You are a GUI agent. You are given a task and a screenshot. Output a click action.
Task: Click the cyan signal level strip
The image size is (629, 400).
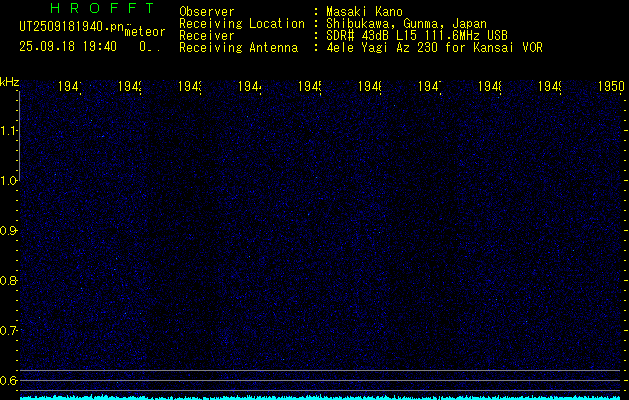(320, 397)
